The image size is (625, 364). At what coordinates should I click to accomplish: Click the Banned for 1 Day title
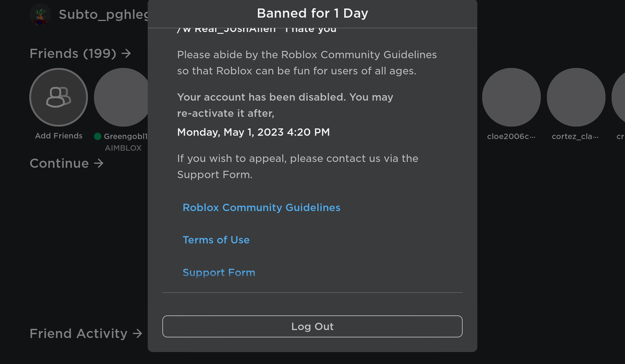(x=312, y=13)
